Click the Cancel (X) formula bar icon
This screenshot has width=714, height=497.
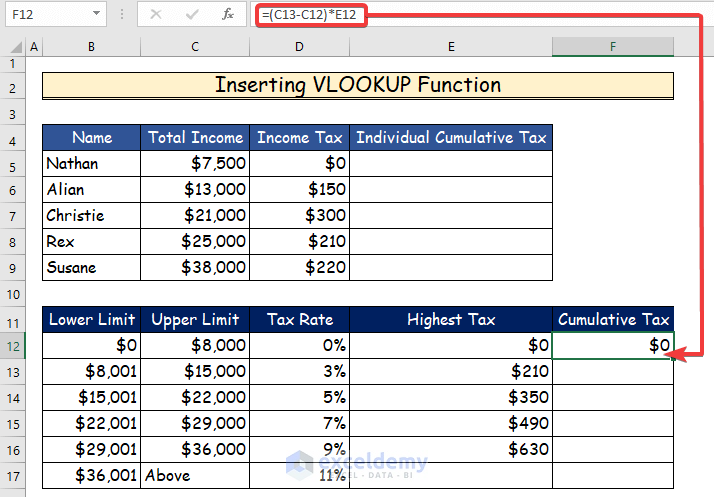pyautogui.click(x=156, y=15)
